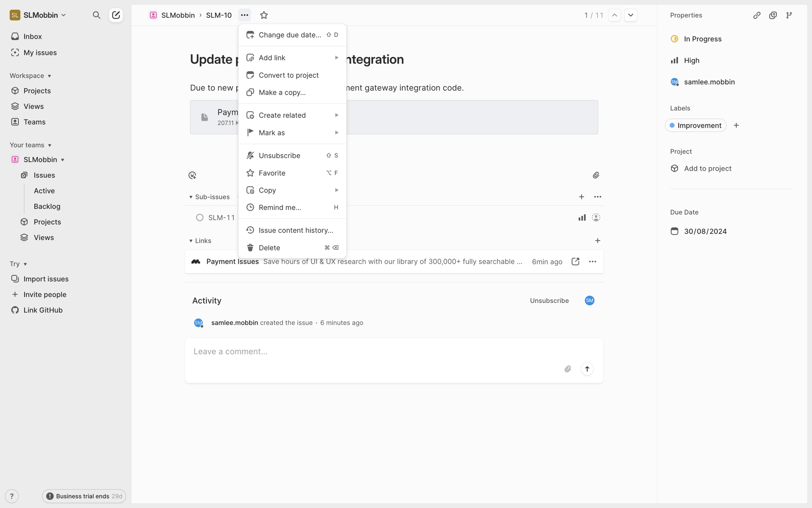The image size is (812, 508).
Task: Open the attached file icon in description
Action: pyautogui.click(x=205, y=117)
